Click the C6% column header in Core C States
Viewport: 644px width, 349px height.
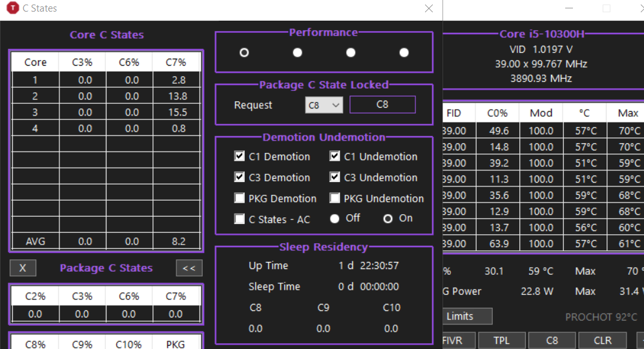point(129,63)
